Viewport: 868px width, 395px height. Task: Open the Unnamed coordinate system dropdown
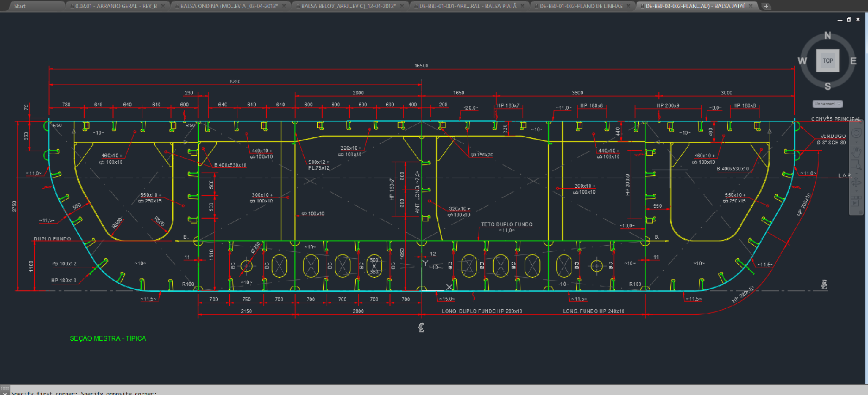827,104
